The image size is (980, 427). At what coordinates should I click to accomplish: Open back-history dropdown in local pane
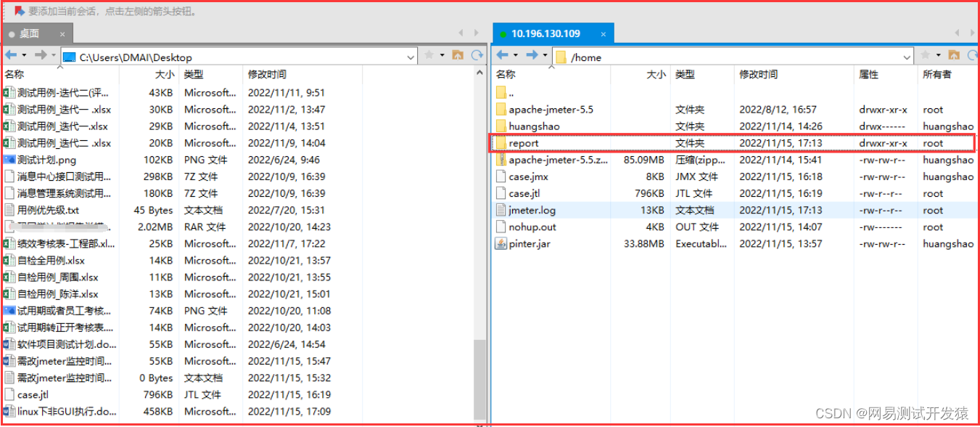click(x=24, y=56)
